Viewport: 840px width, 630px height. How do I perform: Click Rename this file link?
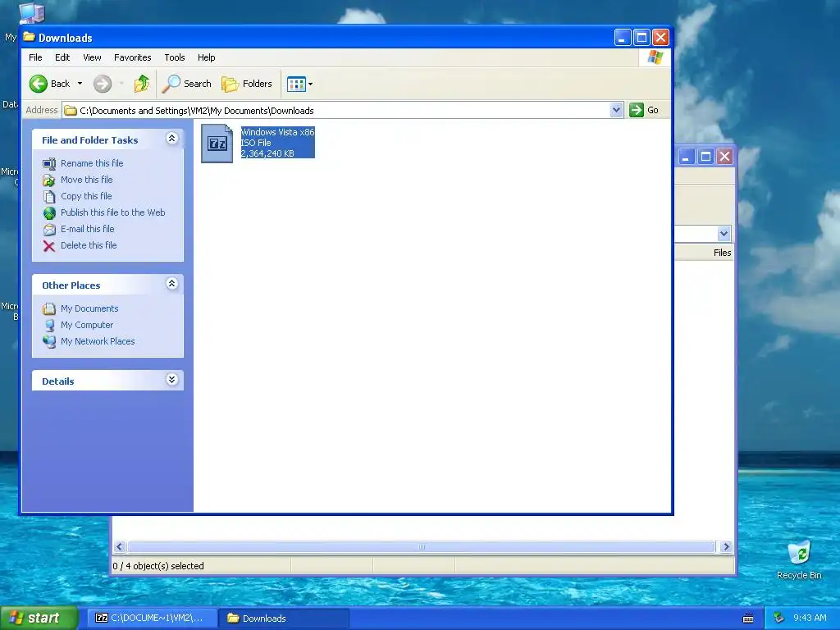pyautogui.click(x=92, y=163)
